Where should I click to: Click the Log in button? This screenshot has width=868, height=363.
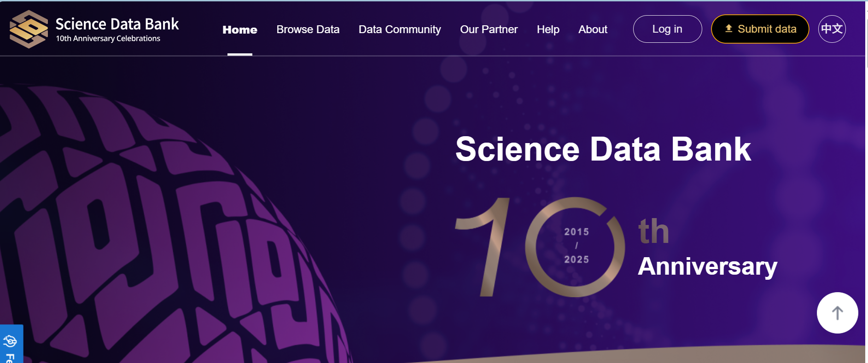(667, 29)
